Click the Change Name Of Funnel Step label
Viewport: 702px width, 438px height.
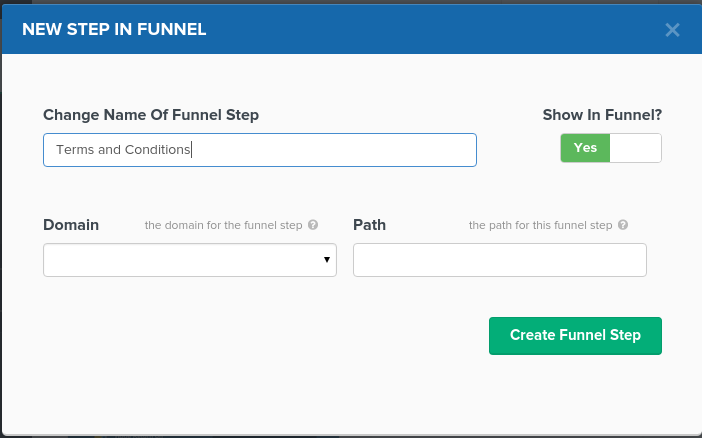point(151,115)
